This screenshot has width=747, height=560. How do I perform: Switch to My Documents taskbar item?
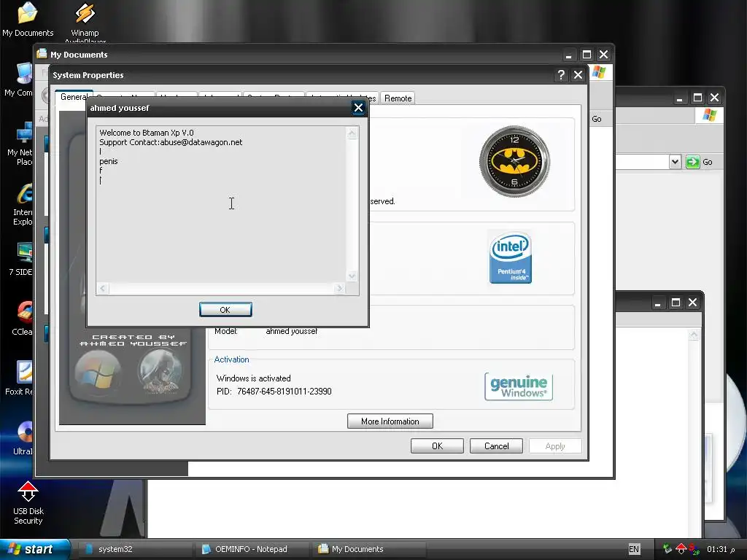[x=368, y=549]
